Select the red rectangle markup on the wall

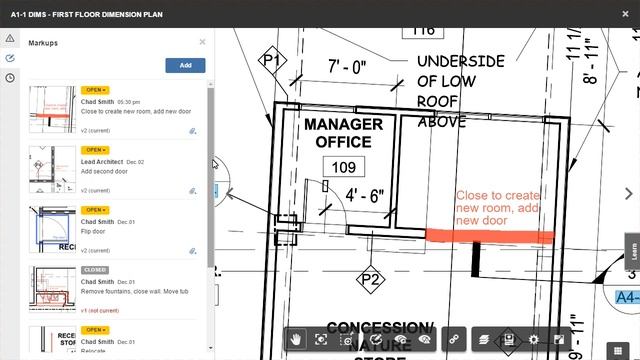(x=490, y=236)
